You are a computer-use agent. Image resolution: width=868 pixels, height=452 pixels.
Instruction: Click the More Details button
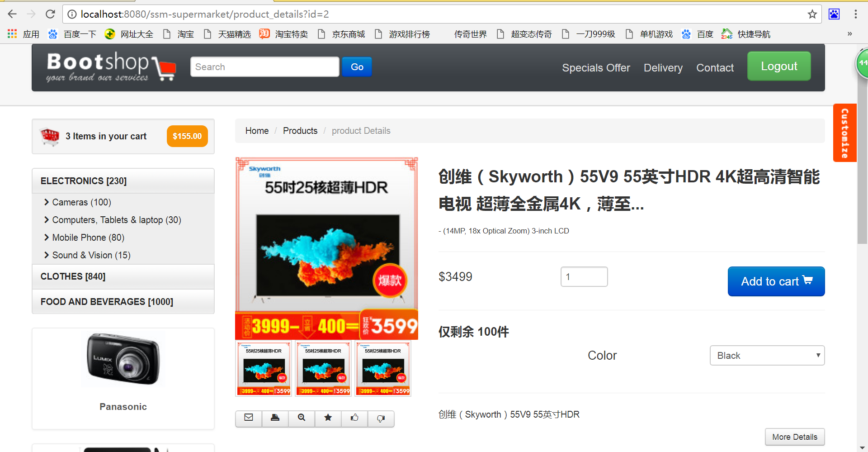pos(795,437)
